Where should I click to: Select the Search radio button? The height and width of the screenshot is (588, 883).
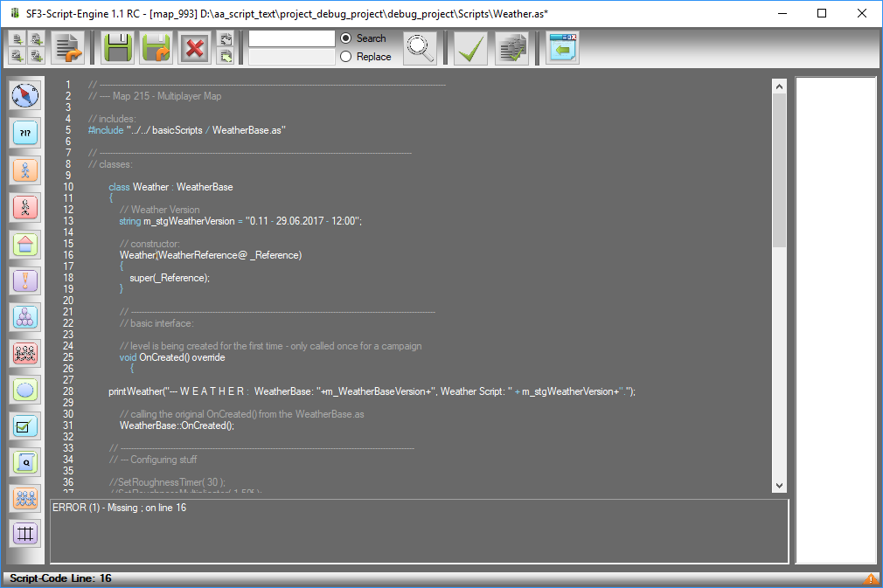[x=345, y=38]
